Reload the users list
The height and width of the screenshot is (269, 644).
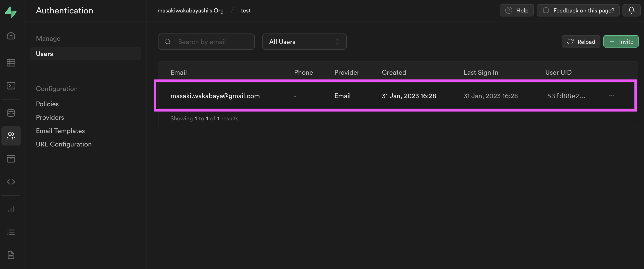pos(581,42)
